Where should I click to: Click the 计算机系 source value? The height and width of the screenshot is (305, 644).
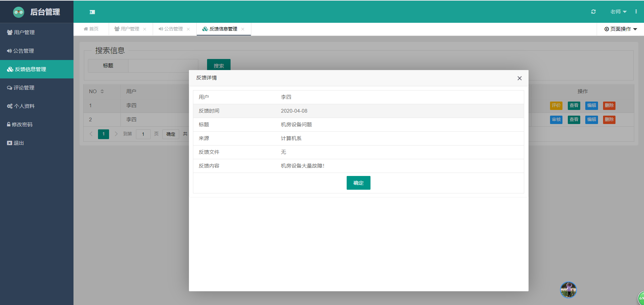pos(291,138)
